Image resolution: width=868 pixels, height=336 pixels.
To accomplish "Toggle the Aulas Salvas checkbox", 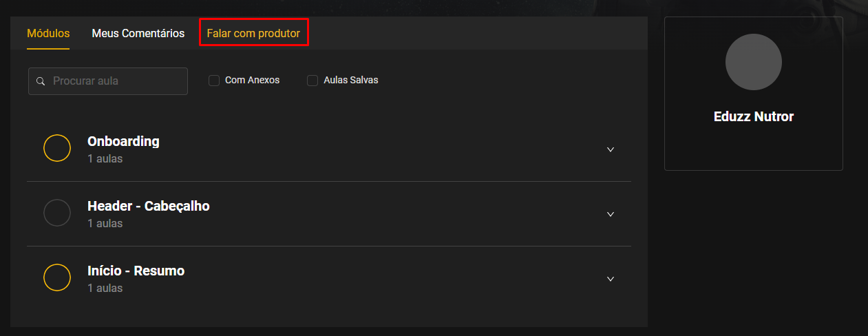I will coord(312,81).
